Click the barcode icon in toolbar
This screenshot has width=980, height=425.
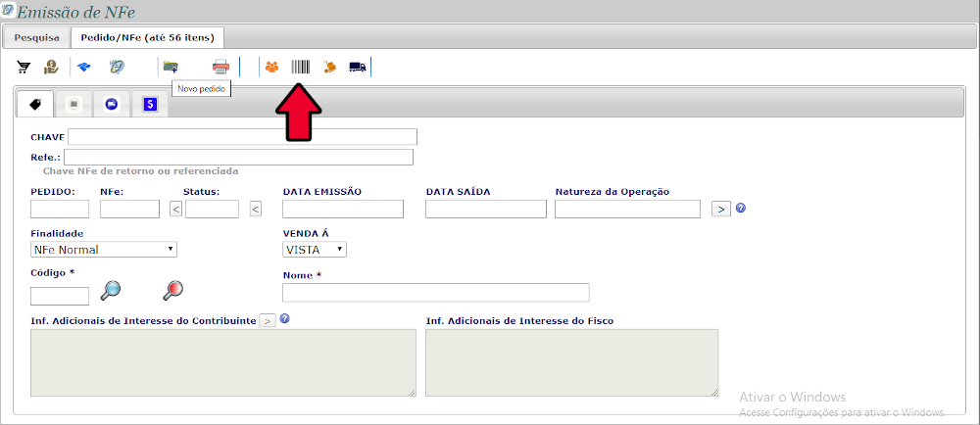point(300,68)
